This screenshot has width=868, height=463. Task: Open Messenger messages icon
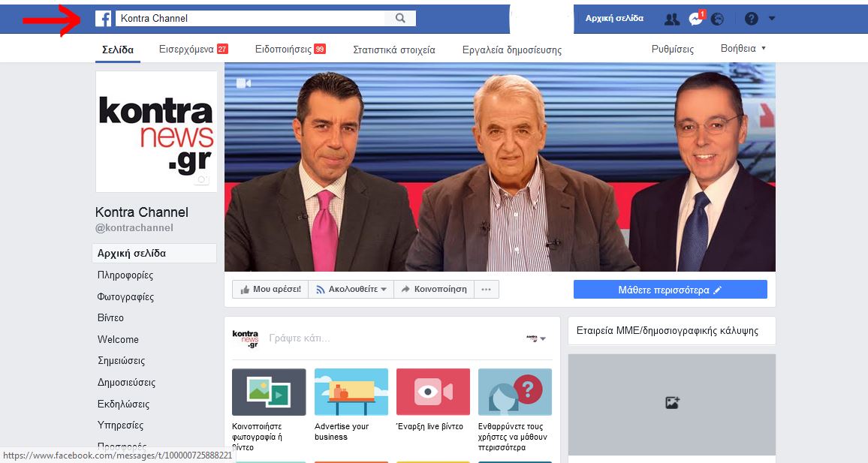[696, 18]
